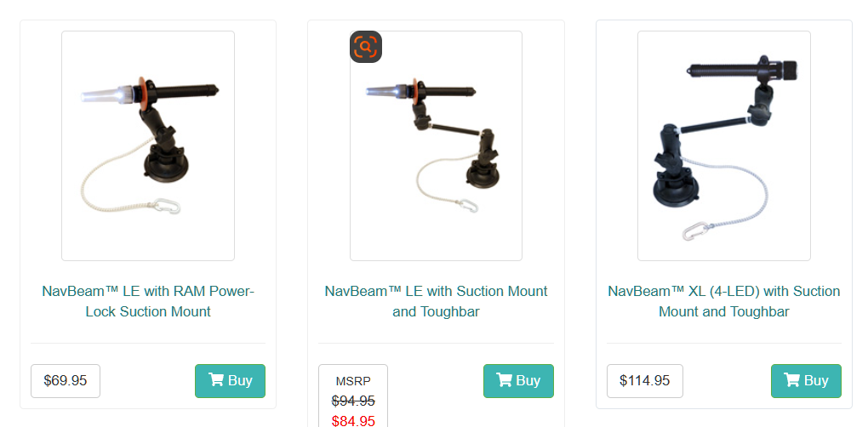This screenshot has height=427, width=868.
Task: Click the crossed-out $94.95 price
Action: 353,401
